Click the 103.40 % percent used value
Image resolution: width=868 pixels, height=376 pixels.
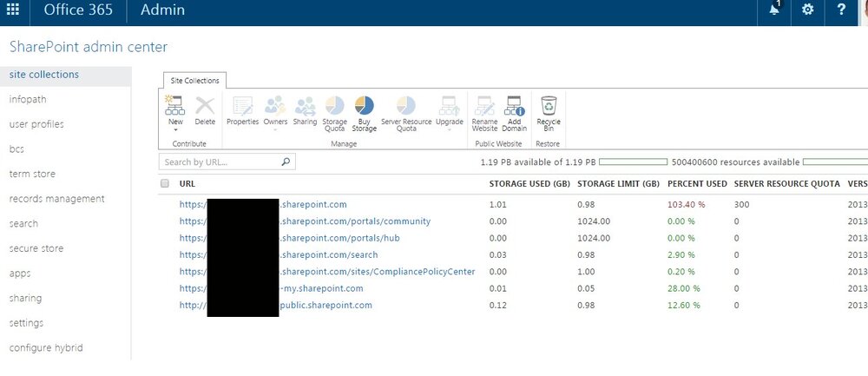click(687, 205)
